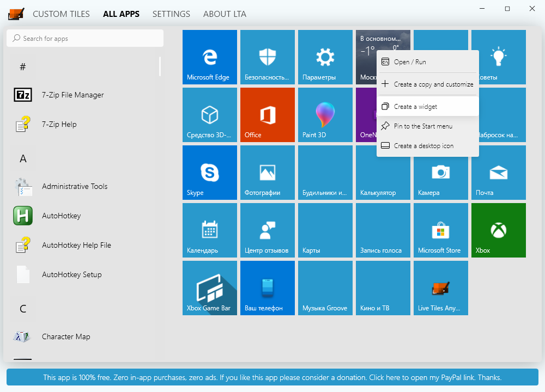This screenshot has width=545, height=392.
Task: Click the PayPal donation banner
Action: [x=272, y=377]
